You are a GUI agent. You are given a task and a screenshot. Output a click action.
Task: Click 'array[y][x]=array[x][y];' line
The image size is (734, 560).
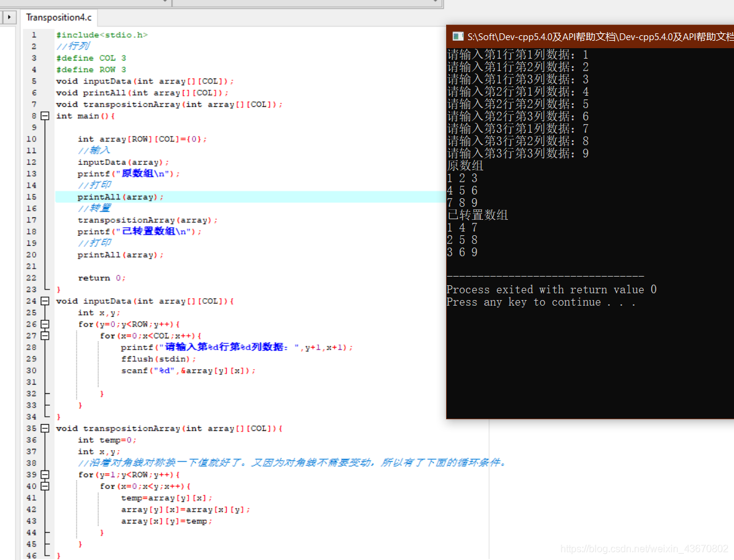[185, 509]
